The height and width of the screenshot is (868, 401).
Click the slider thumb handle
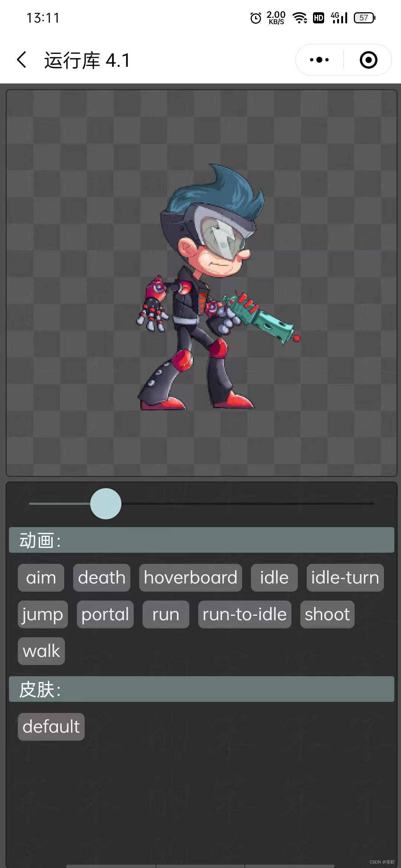106,504
